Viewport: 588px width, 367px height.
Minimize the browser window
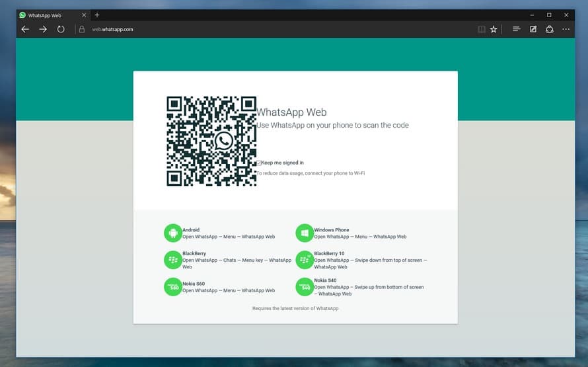[x=532, y=15]
